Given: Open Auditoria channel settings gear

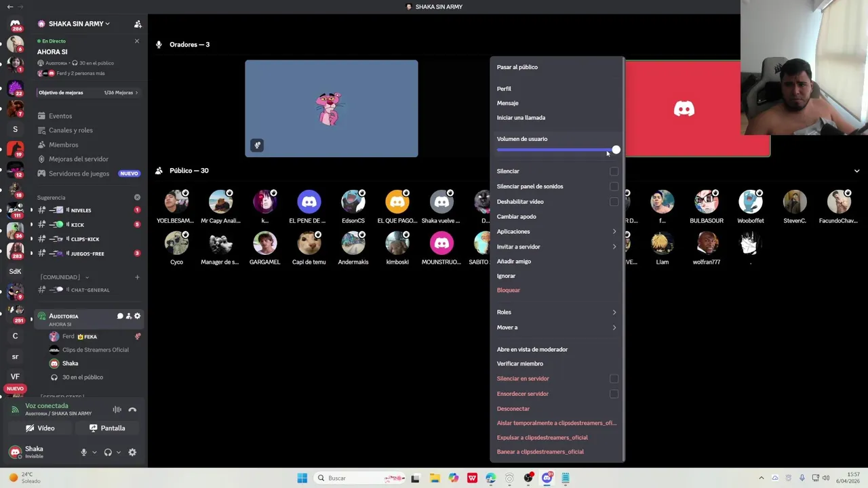Looking at the screenshot, I should click(137, 316).
